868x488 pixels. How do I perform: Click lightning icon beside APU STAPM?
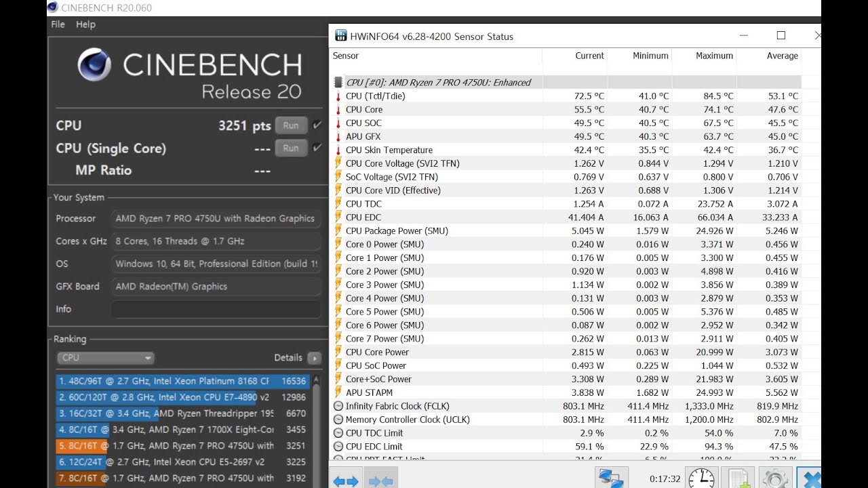coord(338,392)
